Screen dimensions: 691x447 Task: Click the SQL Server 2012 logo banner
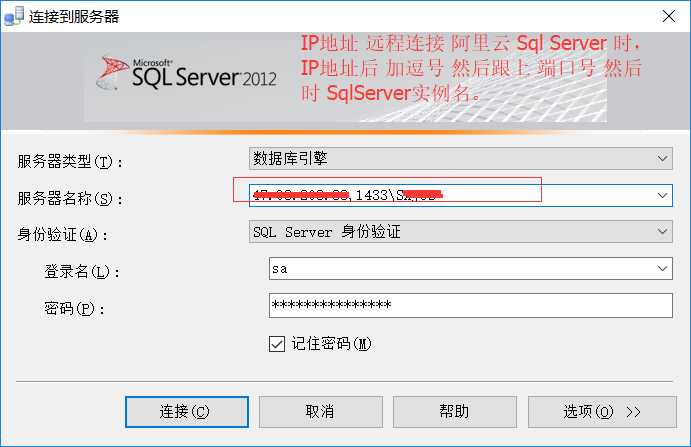click(187, 75)
